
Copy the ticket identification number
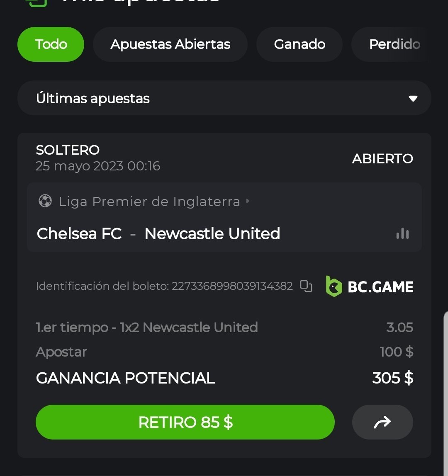[x=306, y=286]
